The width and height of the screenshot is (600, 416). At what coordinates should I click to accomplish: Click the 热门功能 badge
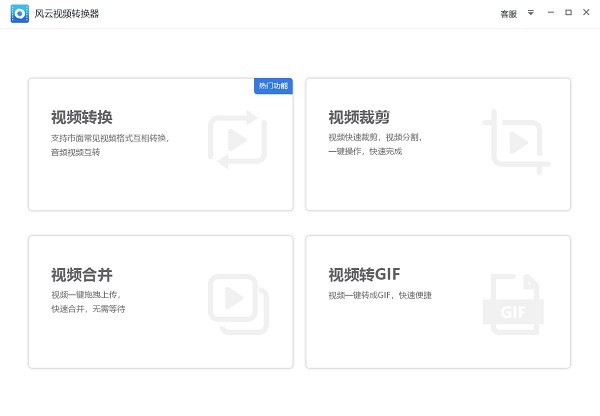click(272, 86)
